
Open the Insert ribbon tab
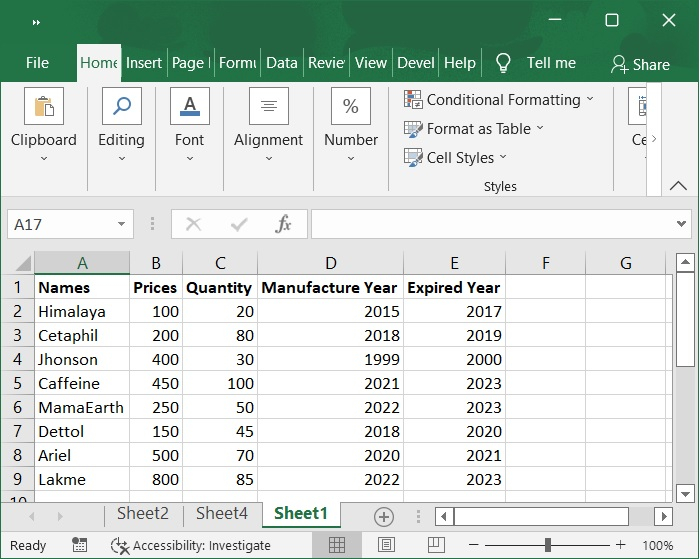pyautogui.click(x=143, y=63)
